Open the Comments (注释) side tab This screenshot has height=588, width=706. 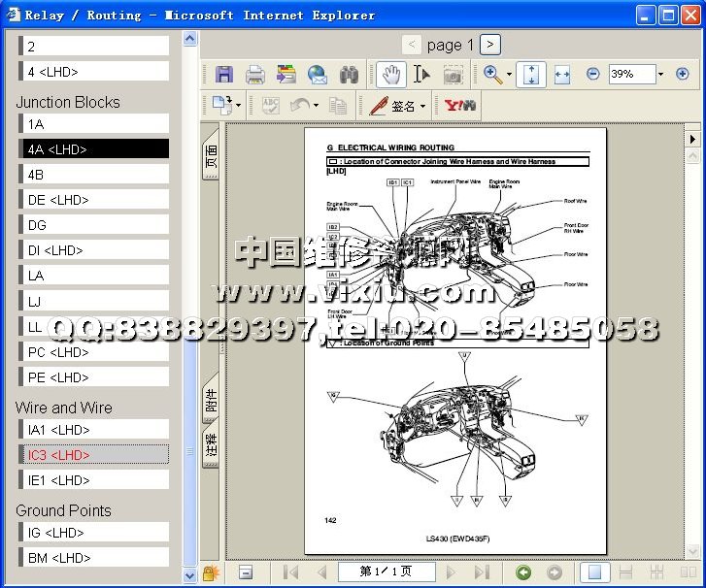(x=211, y=443)
